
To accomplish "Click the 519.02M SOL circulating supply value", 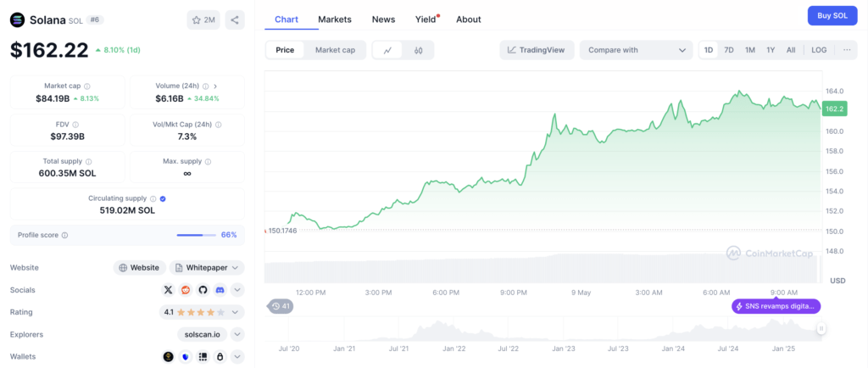I will (x=127, y=210).
